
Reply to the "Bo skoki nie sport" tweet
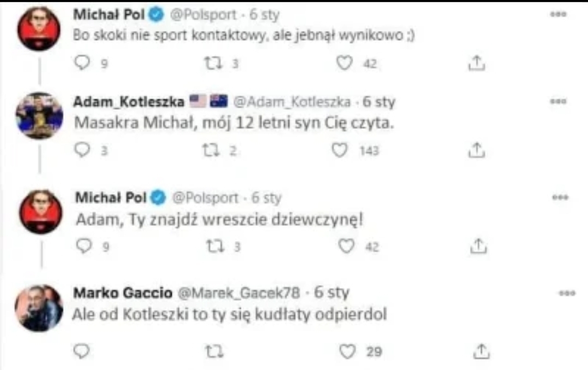click(81, 64)
